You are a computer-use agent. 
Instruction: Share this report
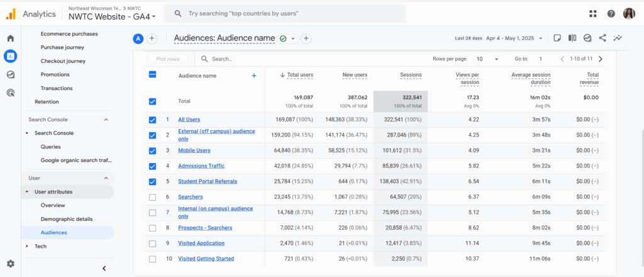point(602,38)
